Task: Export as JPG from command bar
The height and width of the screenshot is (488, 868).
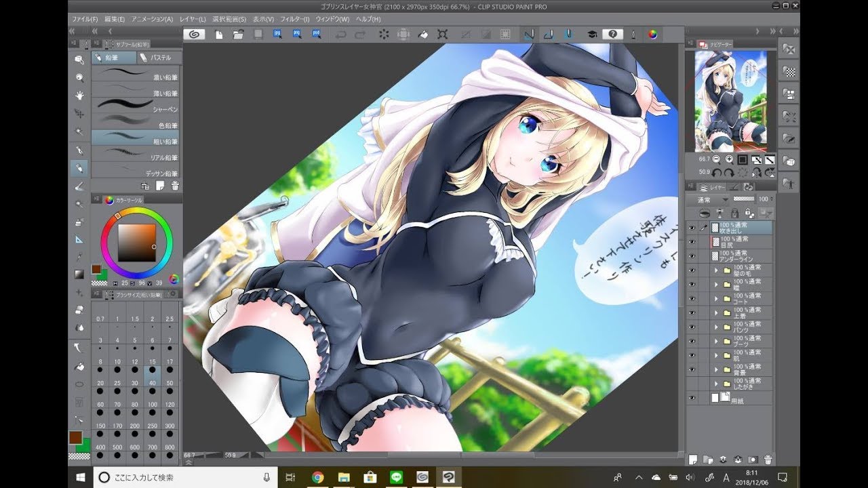Action: pyautogui.click(x=278, y=34)
